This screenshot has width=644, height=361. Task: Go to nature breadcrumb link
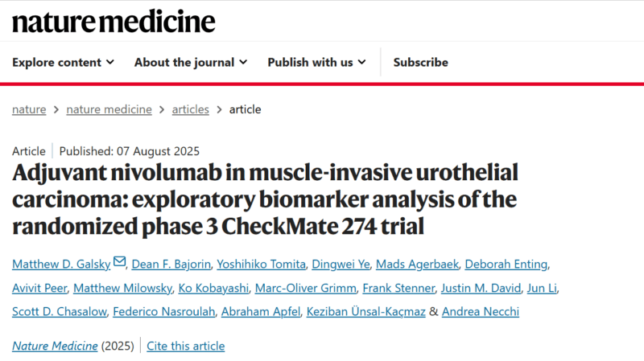29,109
